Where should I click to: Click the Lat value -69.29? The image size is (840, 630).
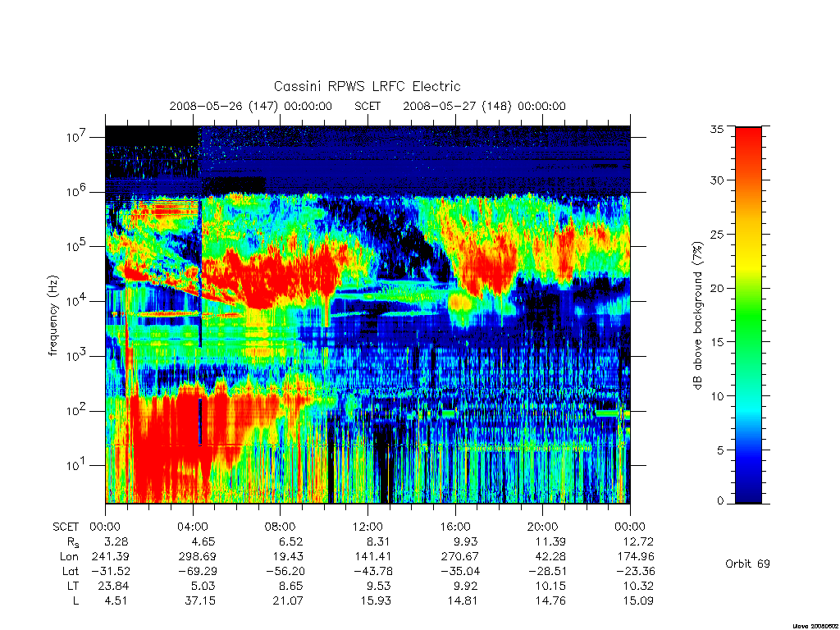click(198, 571)
